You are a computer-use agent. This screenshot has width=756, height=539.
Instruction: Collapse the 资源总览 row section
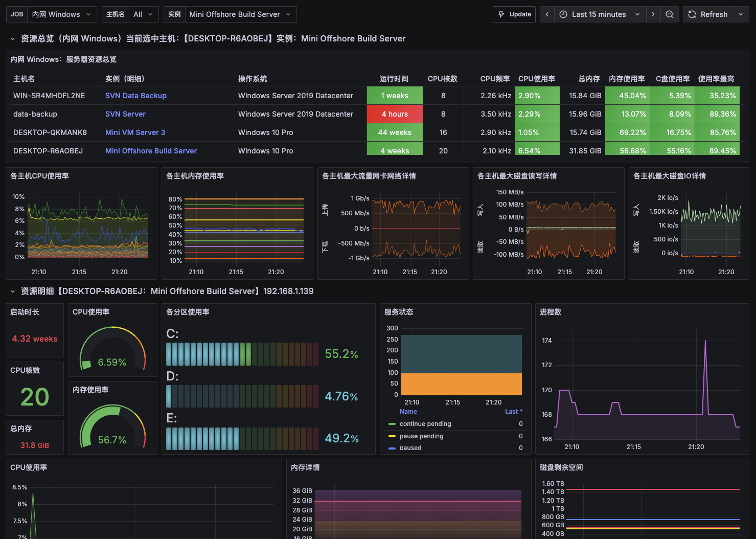[x=13, y=39]
